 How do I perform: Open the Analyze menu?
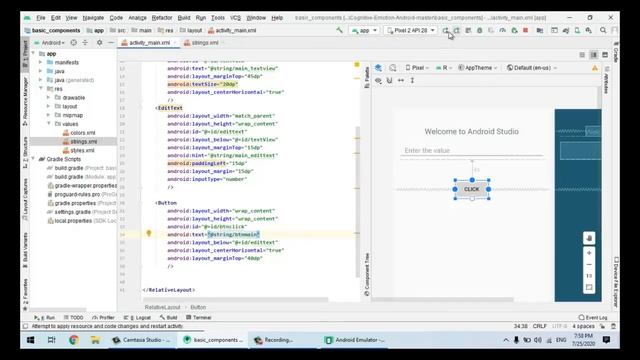tap(137, 18)
